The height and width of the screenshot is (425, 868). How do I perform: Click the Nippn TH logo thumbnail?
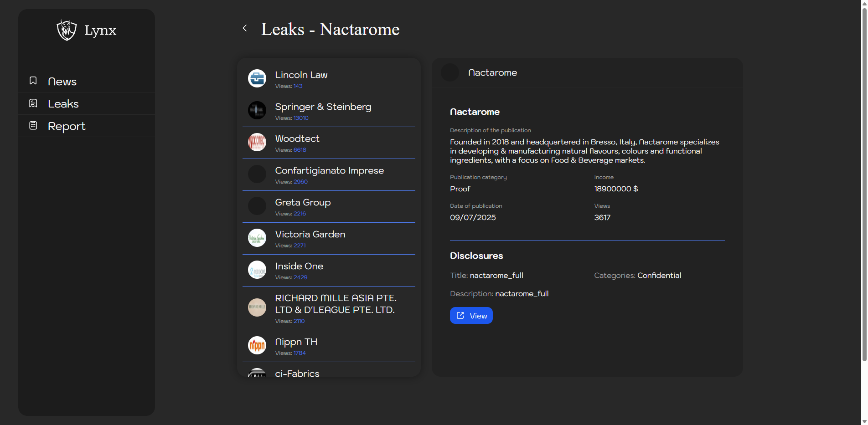pyautogui.click(x=257, y=345)
